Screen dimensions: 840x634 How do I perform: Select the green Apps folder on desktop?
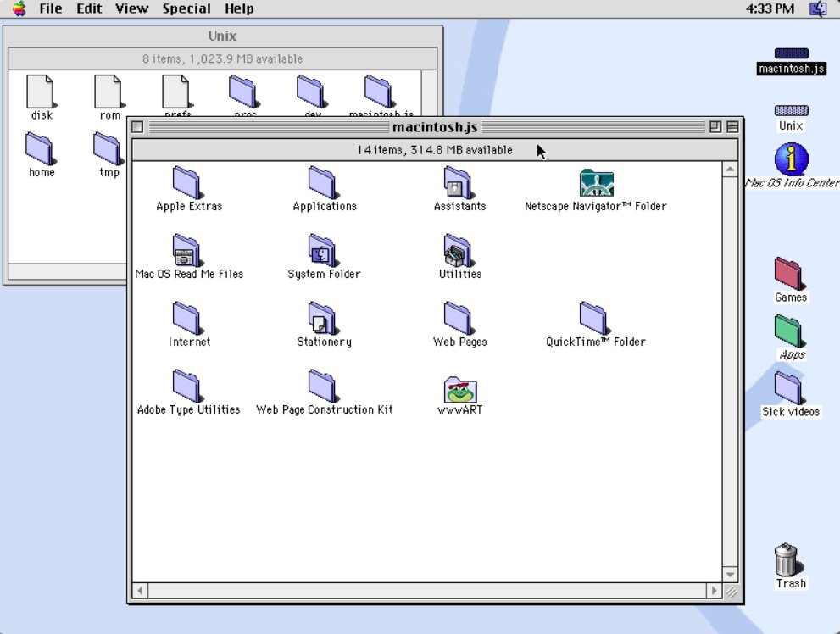pos(788,331)
